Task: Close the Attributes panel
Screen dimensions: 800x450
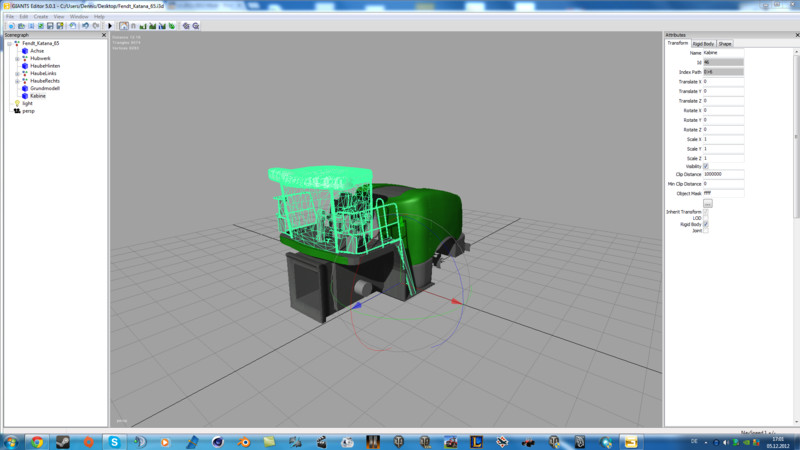Action: pos(797,35)
